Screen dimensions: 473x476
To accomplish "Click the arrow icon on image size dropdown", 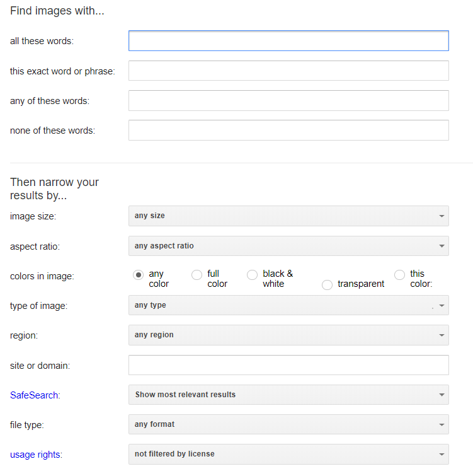I will click(442, 216).
